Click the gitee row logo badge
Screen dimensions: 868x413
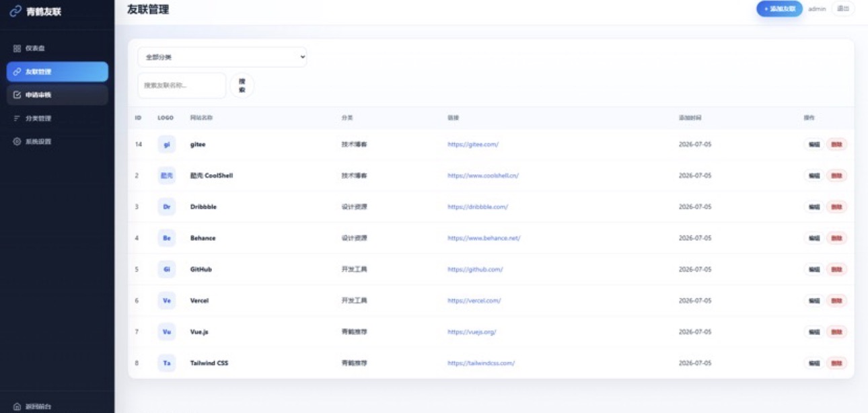pyautogui.click(x=167, y=145)
